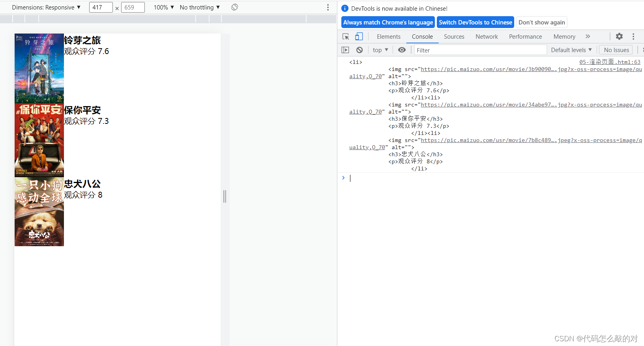Open the 100% zoom dropdown
The height and width of the screenshot is (346, 644).
click(x=164, y=7)
